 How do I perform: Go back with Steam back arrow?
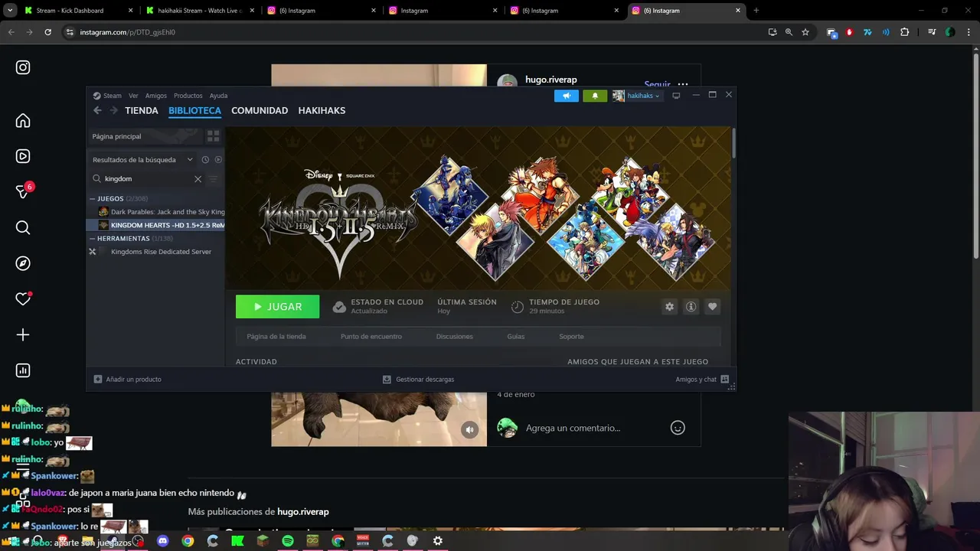click(x=97, y=110)
